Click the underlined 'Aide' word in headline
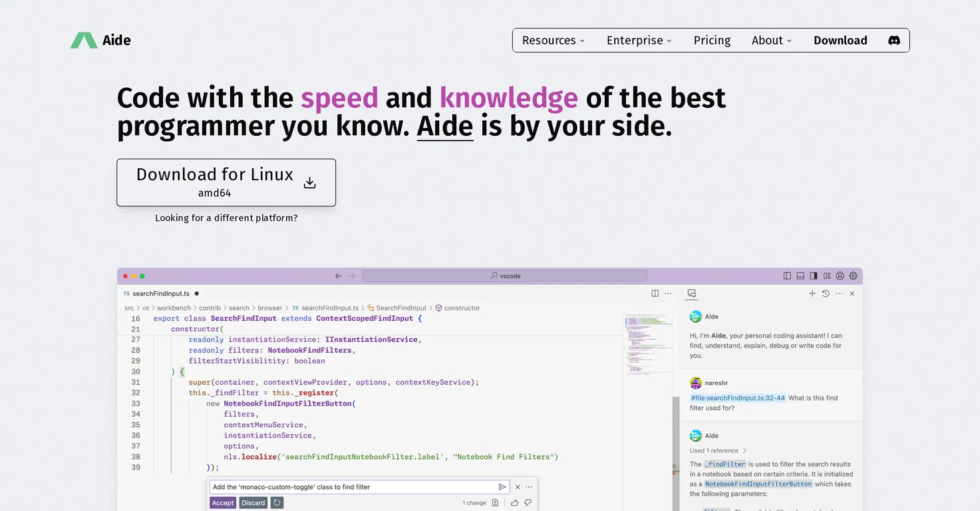This screenshot has width=980, height=511. (445, 126)
